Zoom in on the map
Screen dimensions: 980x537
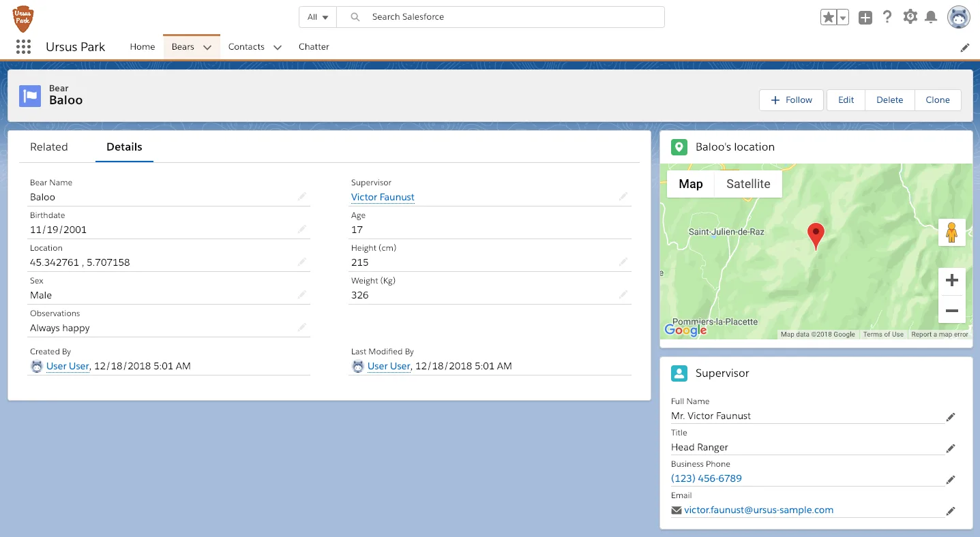(x=952, y=281)
